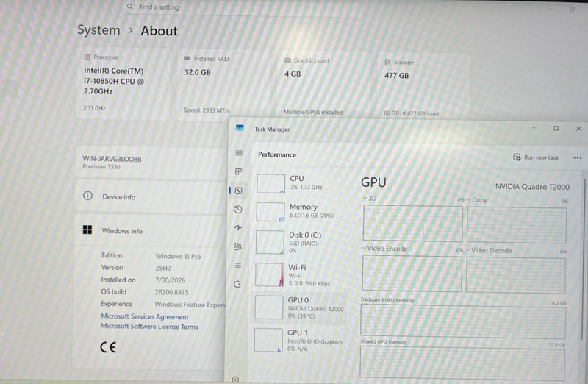Open Users icon in Task Manager sidebar
Viewport: 588px width, 384px height.
coord(237,246)
